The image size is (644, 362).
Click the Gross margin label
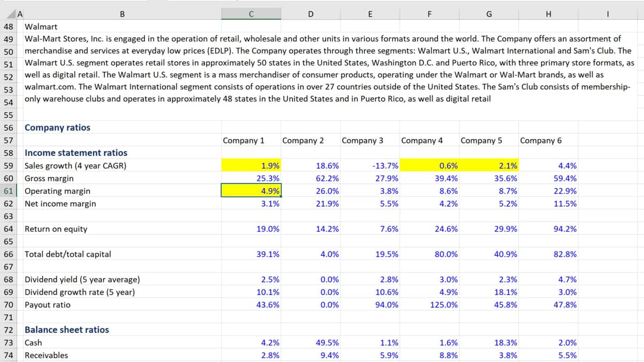click(x=49, y=179)
